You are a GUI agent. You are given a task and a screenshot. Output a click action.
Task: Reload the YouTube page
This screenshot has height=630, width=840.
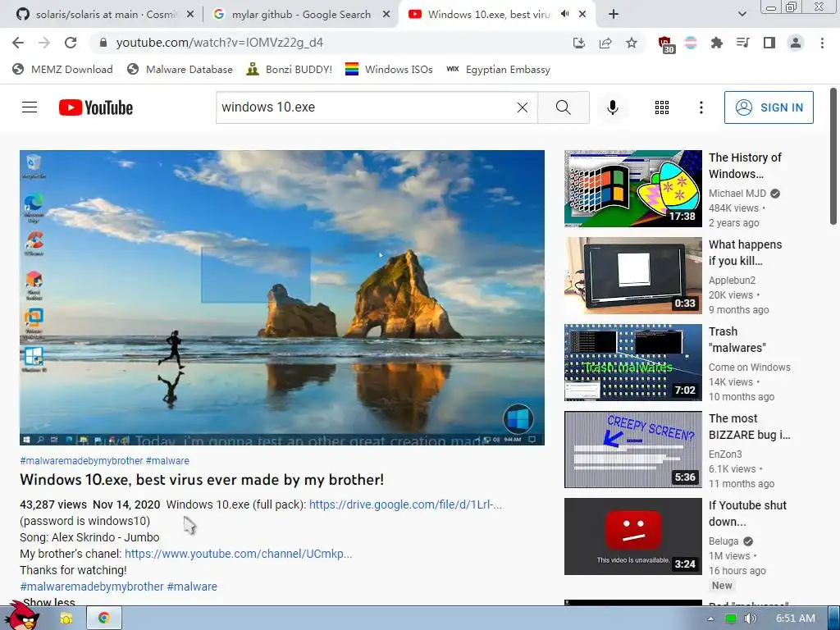click(71, 43)
